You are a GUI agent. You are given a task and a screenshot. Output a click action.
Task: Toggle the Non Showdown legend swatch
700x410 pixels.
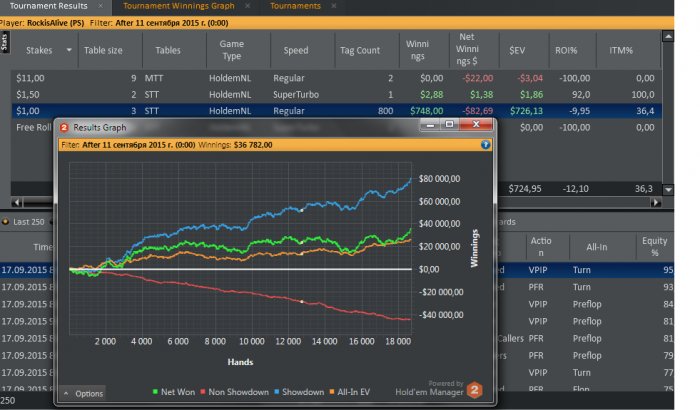tap(203, 392)
